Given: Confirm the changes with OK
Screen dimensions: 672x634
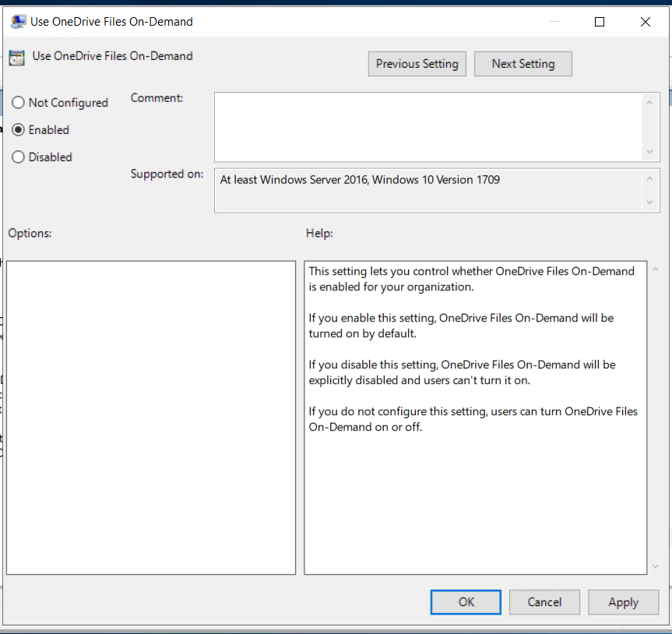Looking at the screenshot, I should click(x=466, y=602).
